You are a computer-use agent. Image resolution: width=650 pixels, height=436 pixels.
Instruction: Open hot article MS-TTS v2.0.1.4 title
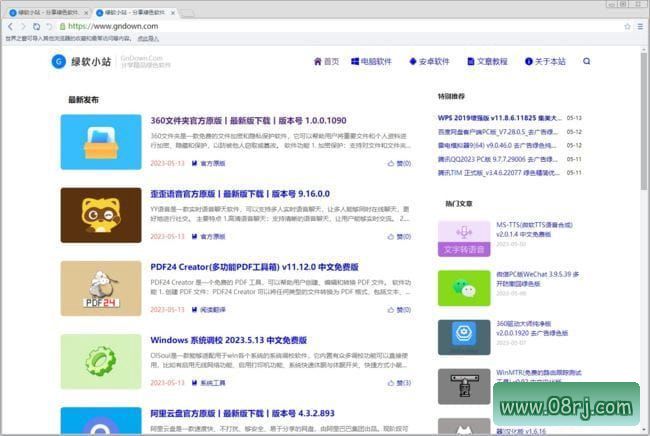point(534,230)
